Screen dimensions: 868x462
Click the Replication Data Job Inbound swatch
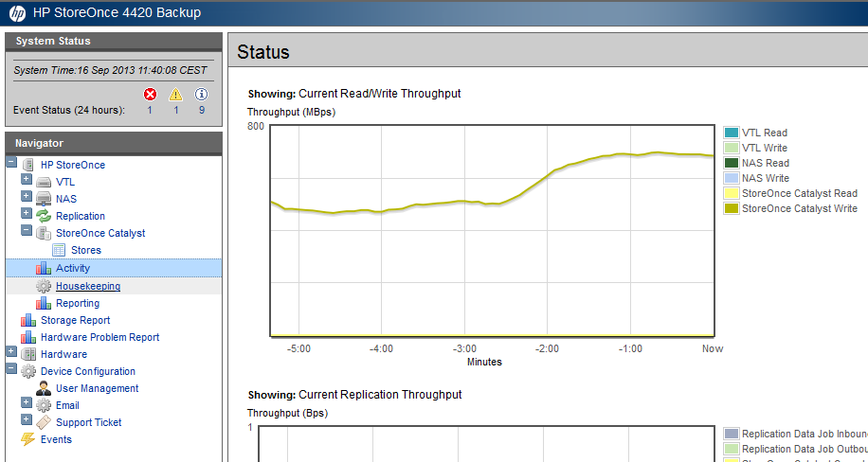click(732, 434)
